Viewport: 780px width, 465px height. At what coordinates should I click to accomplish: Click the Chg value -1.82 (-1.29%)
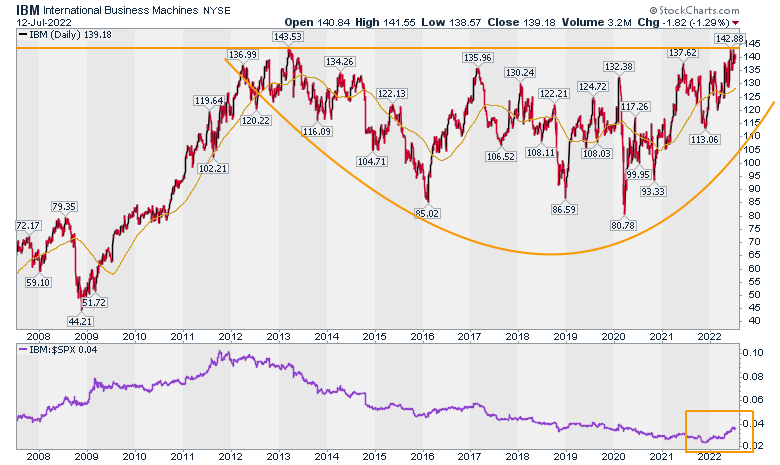pyautogui.click(x=695, y=22)
